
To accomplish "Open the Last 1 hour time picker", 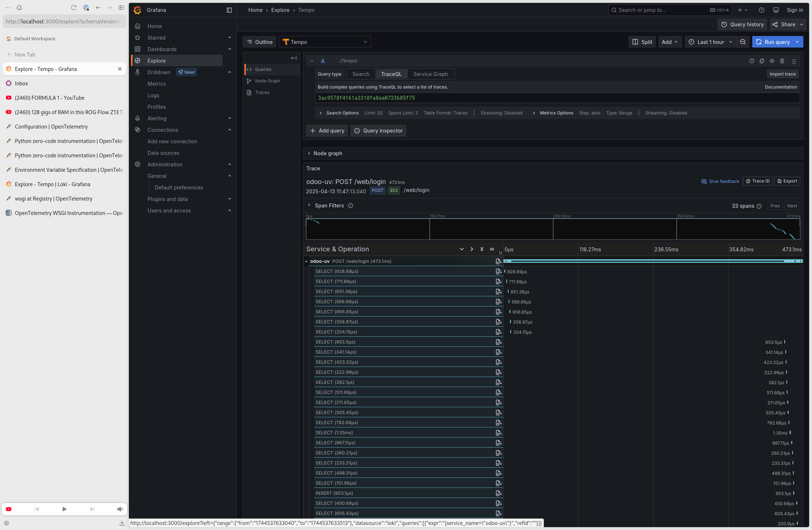I will point(710,42).
